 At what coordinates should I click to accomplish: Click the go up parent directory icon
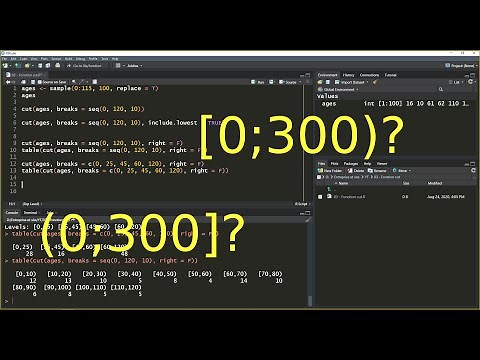[x=329, y=189]
